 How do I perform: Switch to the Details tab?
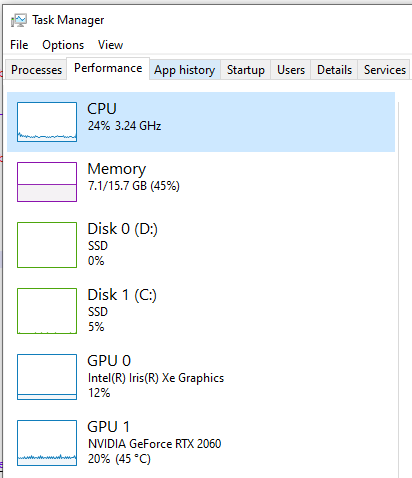334,70
